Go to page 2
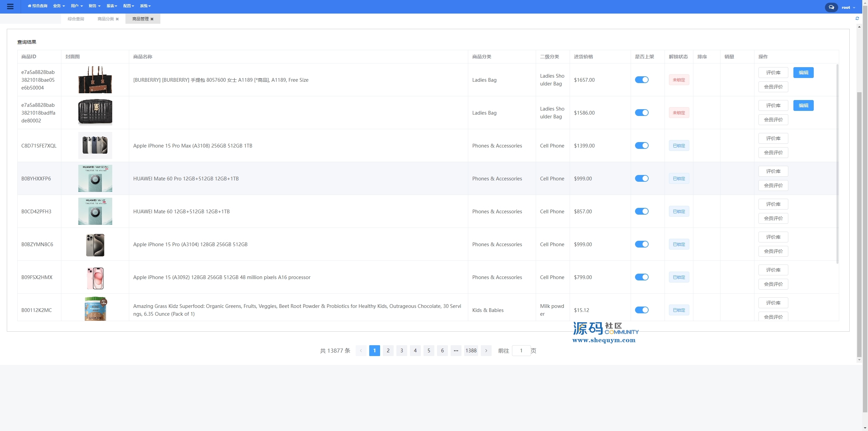The width and height of the screenshot is (868, 431). pyautogui.click(x=388, y=351)
